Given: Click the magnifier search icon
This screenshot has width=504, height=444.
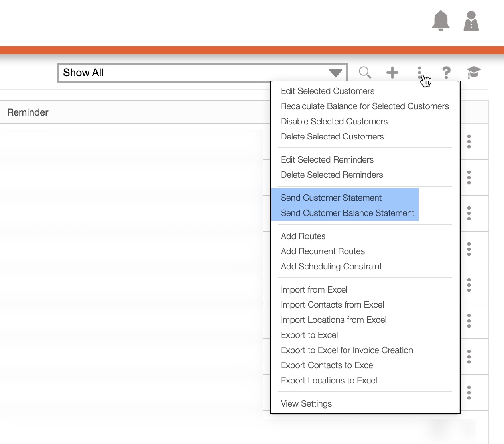Looking at the screenshot, I should click(364, 73).
